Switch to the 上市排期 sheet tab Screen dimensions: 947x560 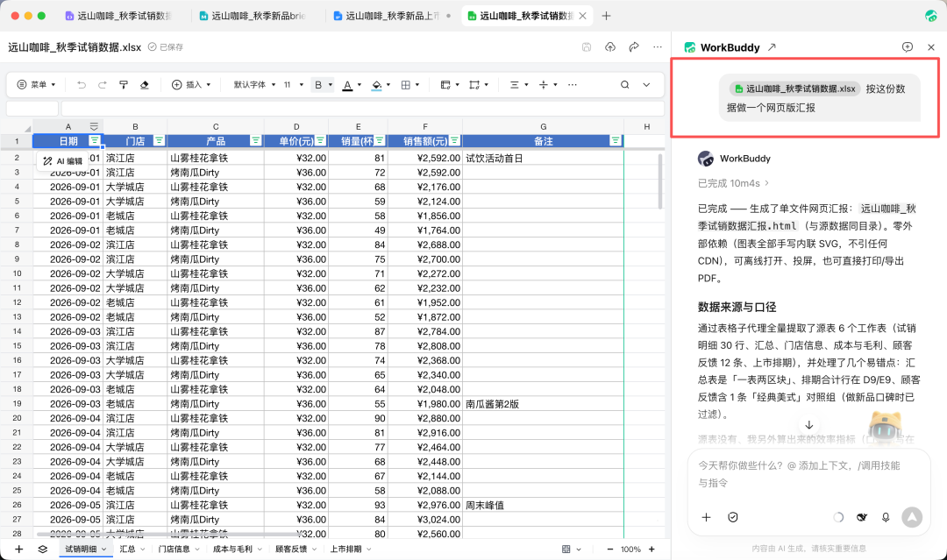tap(346, 549)
